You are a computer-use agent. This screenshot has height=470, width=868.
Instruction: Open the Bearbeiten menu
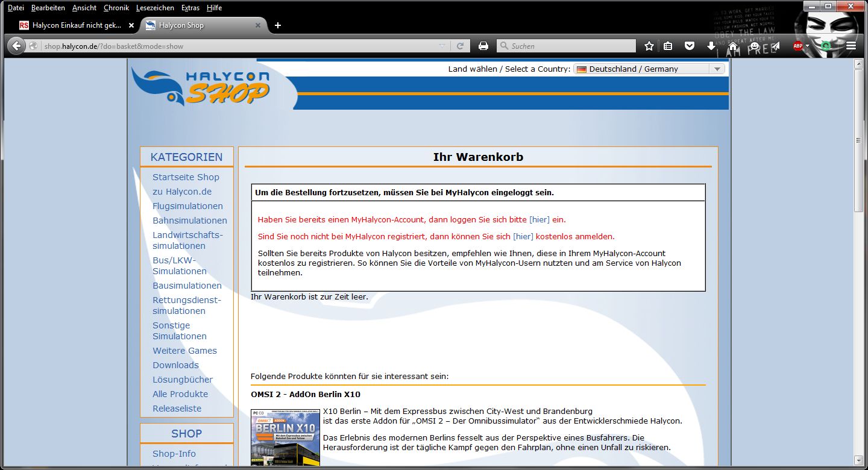click(x=48, y=8)
